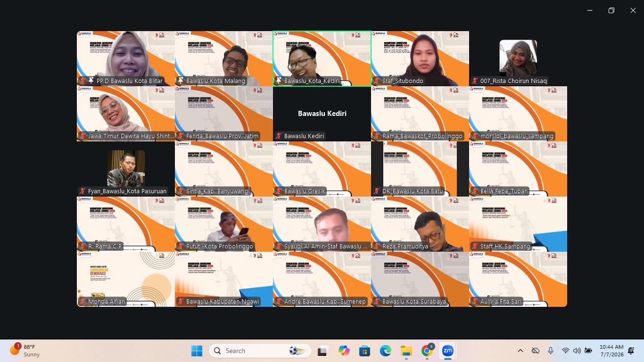Open Microsoft Edge from the taskbar

coord(386,351)
